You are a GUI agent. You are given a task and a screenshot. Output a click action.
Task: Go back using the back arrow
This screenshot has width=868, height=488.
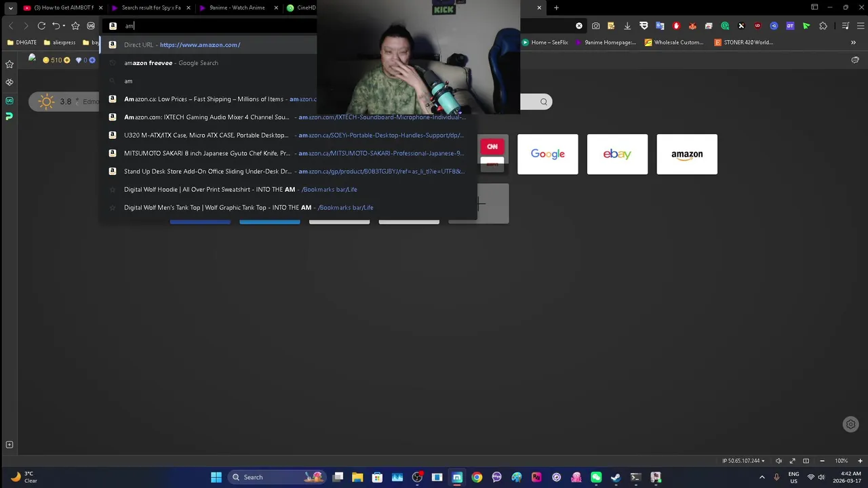[x=11, y=26]
